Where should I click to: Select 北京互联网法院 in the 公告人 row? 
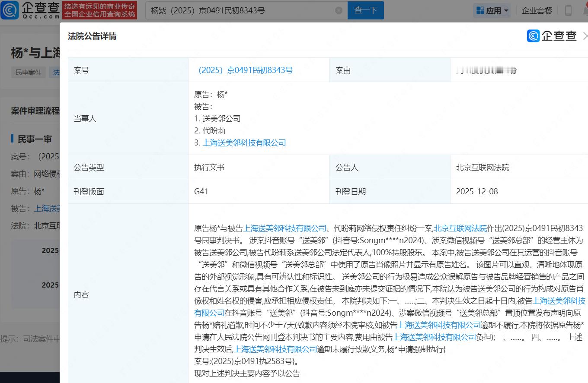coord(483,167)
